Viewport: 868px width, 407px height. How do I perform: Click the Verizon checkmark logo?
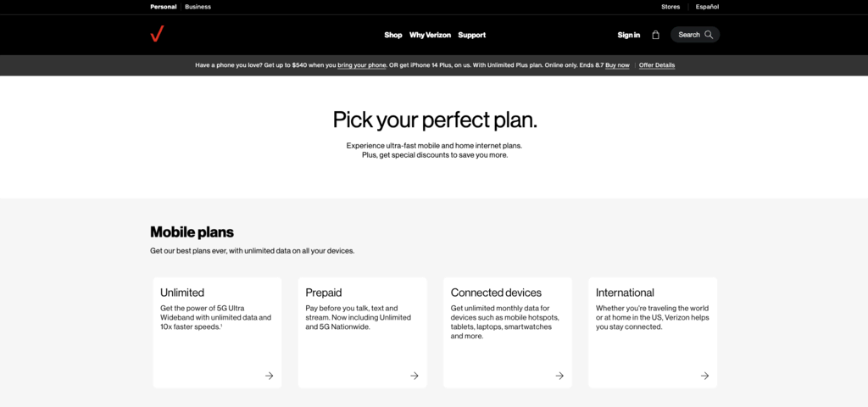pos(157,34)
